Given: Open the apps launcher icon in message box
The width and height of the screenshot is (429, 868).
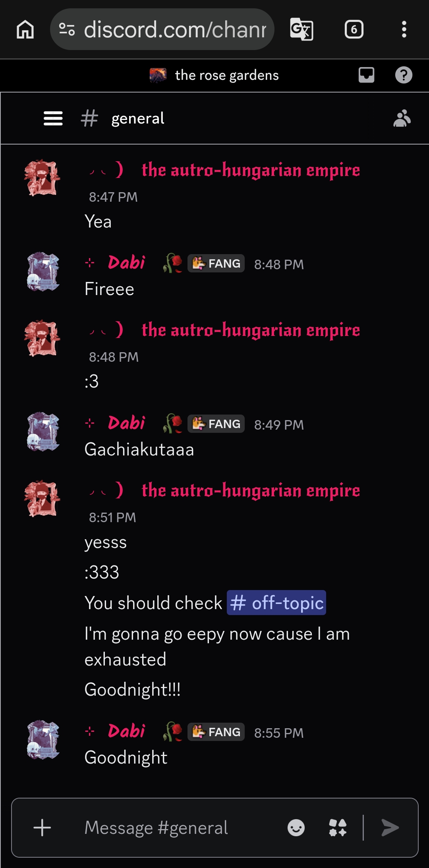Looking at the screenshot, I should pos(338,828).
